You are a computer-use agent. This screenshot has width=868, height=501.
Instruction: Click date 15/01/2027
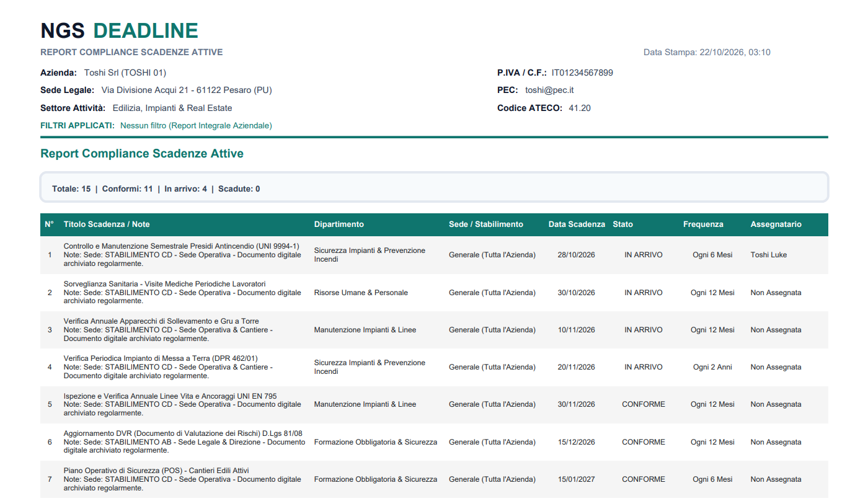(x=577, y=479)
